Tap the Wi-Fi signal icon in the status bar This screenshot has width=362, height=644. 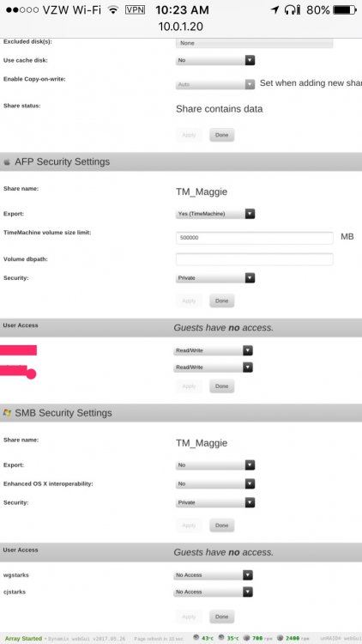(113, 9)
